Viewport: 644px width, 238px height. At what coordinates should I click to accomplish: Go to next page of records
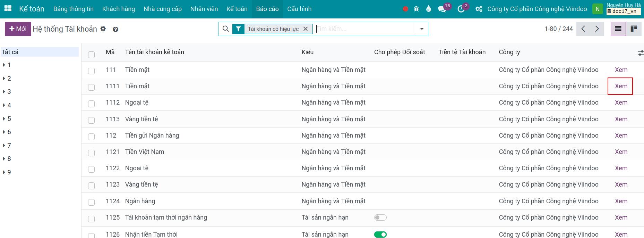pos(597,29)
